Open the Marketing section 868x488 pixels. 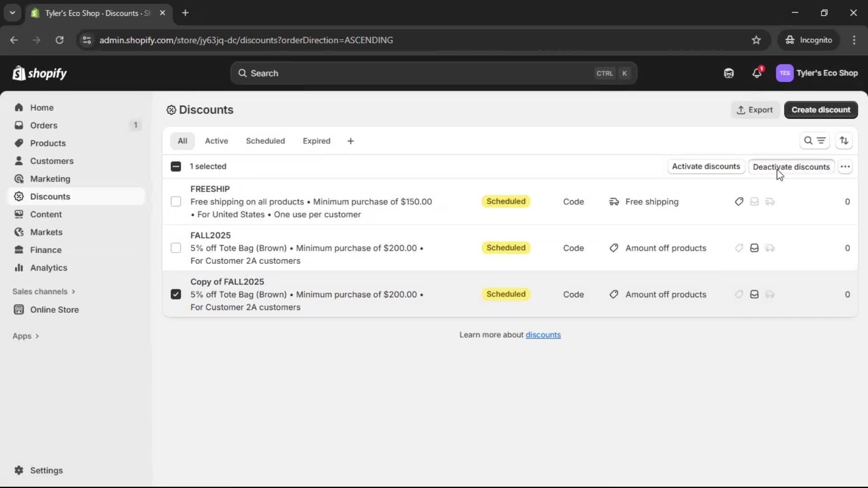(x=50, y=179)
